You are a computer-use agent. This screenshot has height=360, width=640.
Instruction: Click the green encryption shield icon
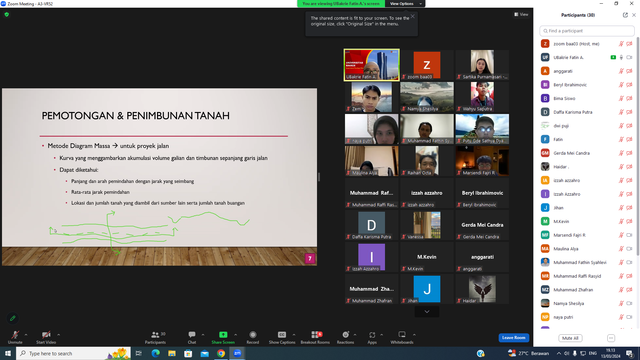click(7, 14)
